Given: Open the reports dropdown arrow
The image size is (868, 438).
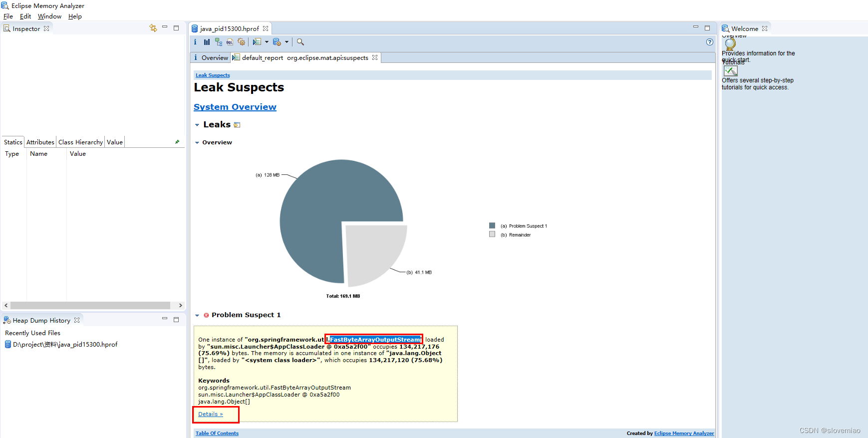Looking at the screenshot, I should pos(267,42).
